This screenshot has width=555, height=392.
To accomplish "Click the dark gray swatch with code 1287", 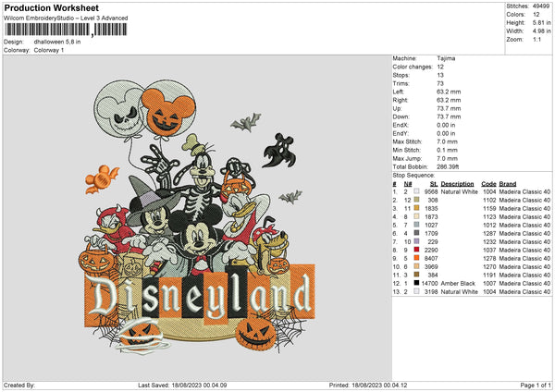I will tap(416, 233).
